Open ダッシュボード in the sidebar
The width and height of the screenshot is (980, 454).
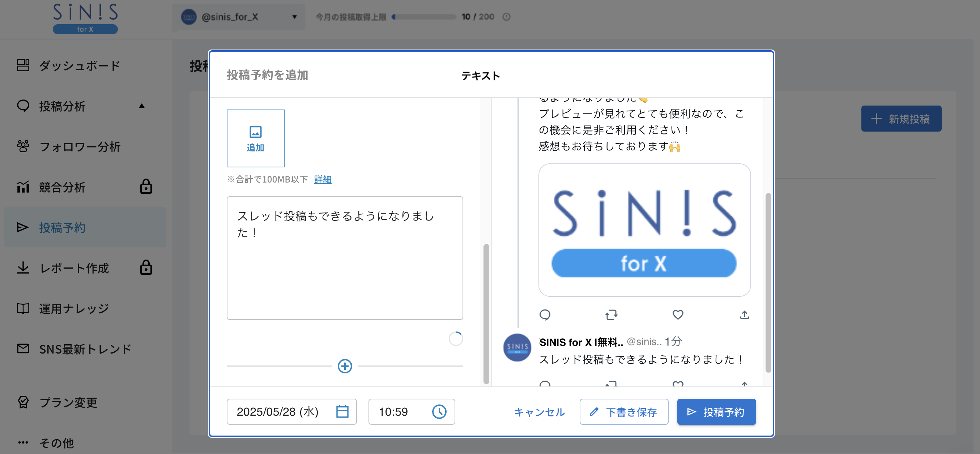coord(79,65)
